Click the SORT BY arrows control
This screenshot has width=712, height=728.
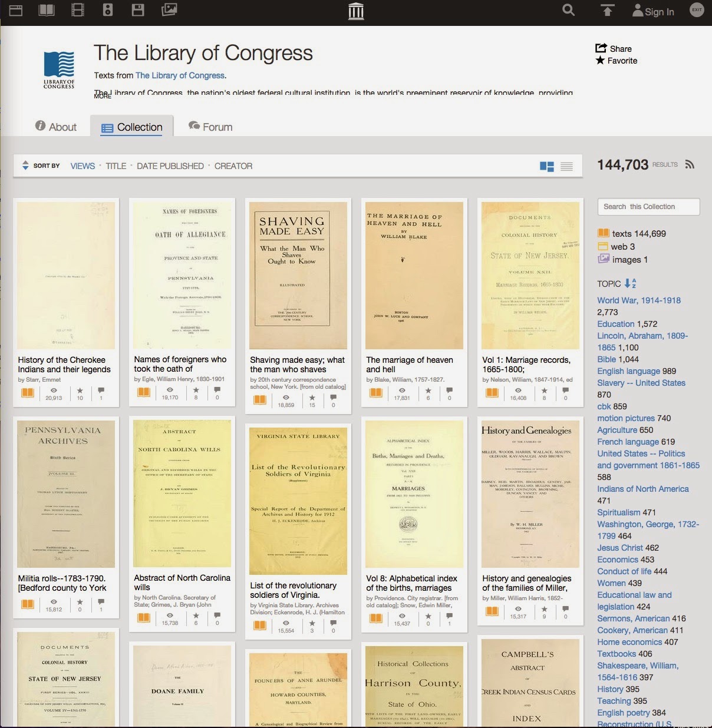pyautogui.click(x=25, y=166)
